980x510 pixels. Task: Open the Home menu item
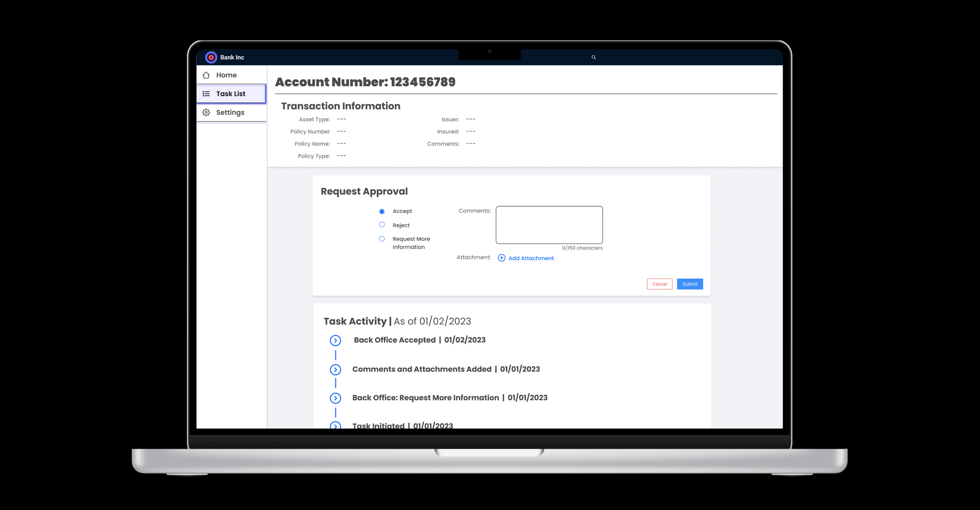227,75
